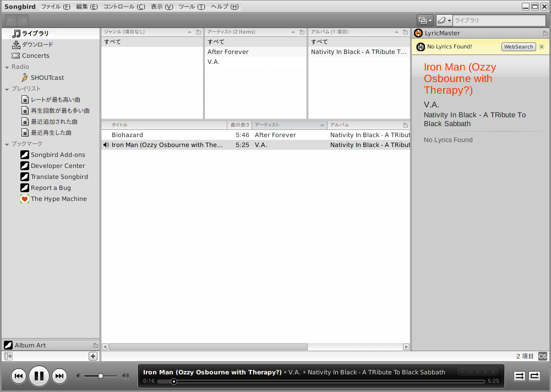Click the Last.fm status bar icon
The image size is (551, 392).
click(543, 356)
